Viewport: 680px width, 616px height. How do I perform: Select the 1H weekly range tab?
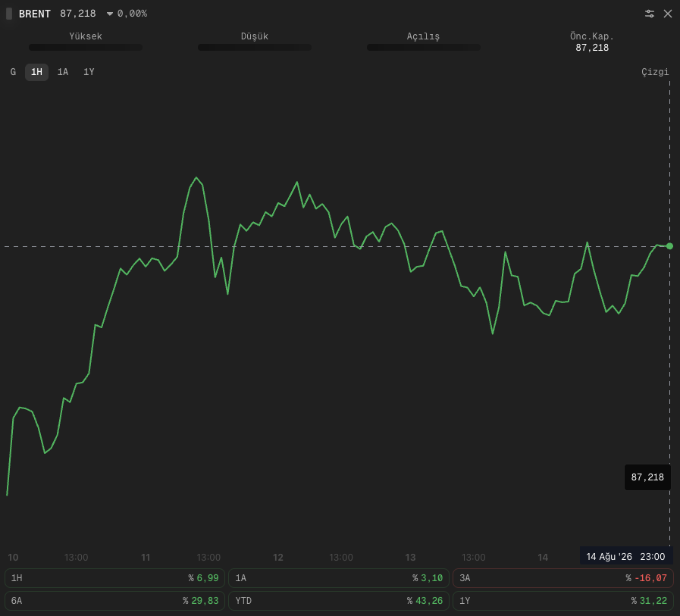[x=36, y=72]
